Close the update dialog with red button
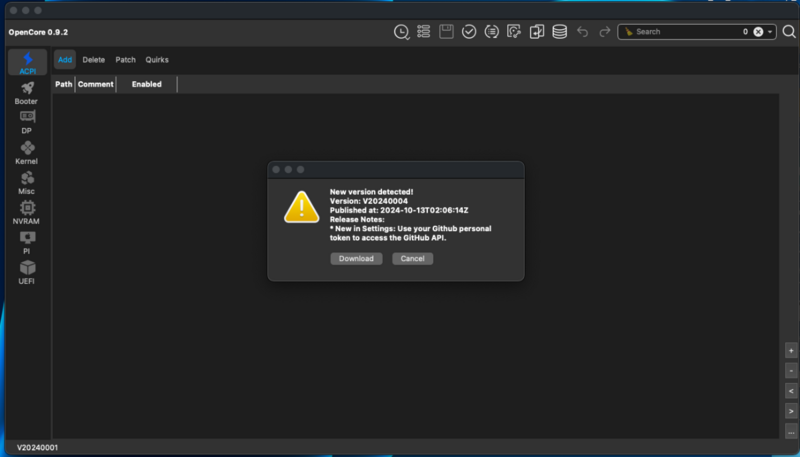800x457 pixels. click(276, 169)
